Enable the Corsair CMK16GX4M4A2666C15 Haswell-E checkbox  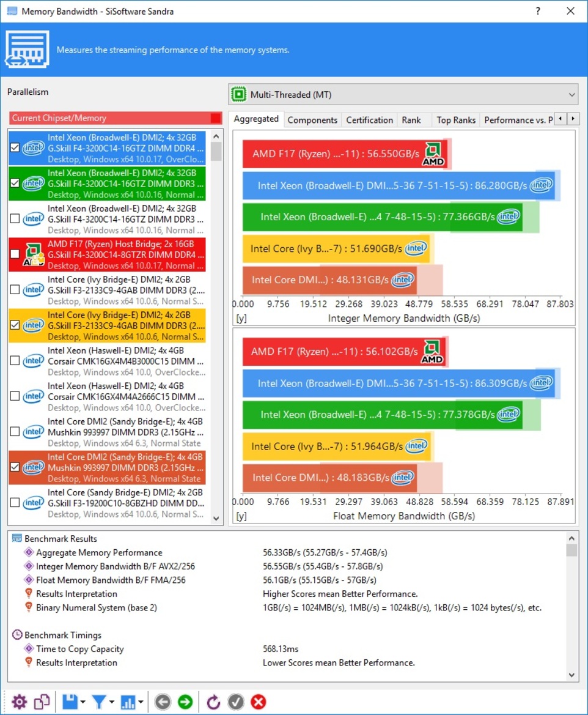click(x=15, y=396)
